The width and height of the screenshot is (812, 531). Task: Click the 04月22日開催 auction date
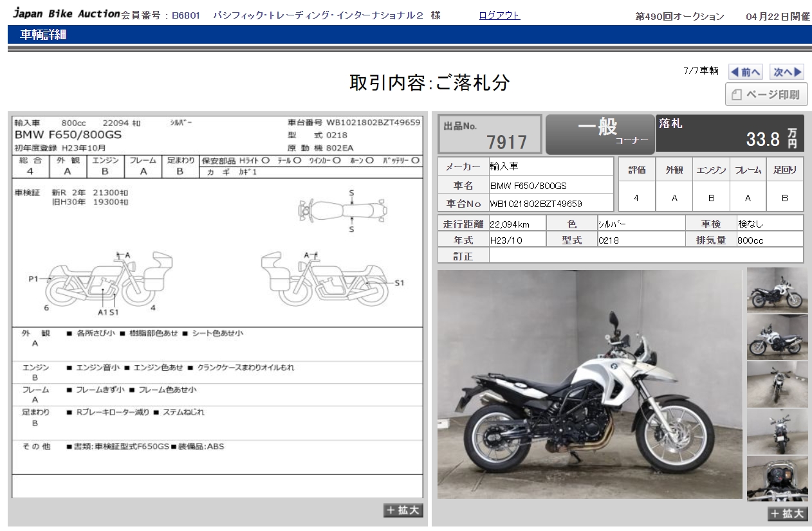(x=779, y=17)
